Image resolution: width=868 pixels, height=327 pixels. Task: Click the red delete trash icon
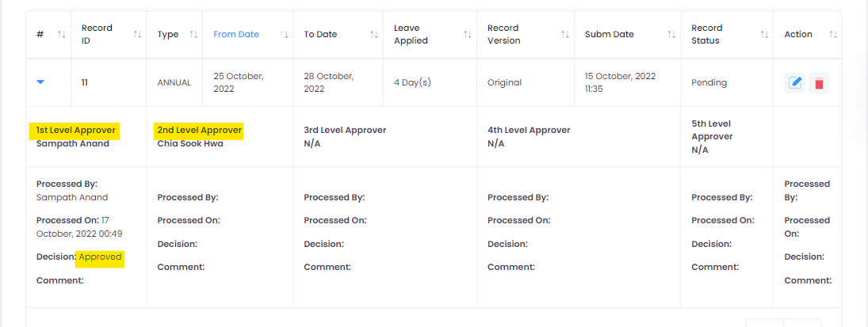pyautogui.click(x=820, y=82)
